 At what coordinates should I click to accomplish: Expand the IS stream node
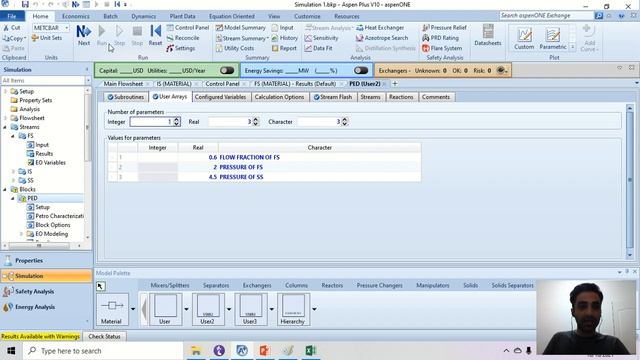13,171
